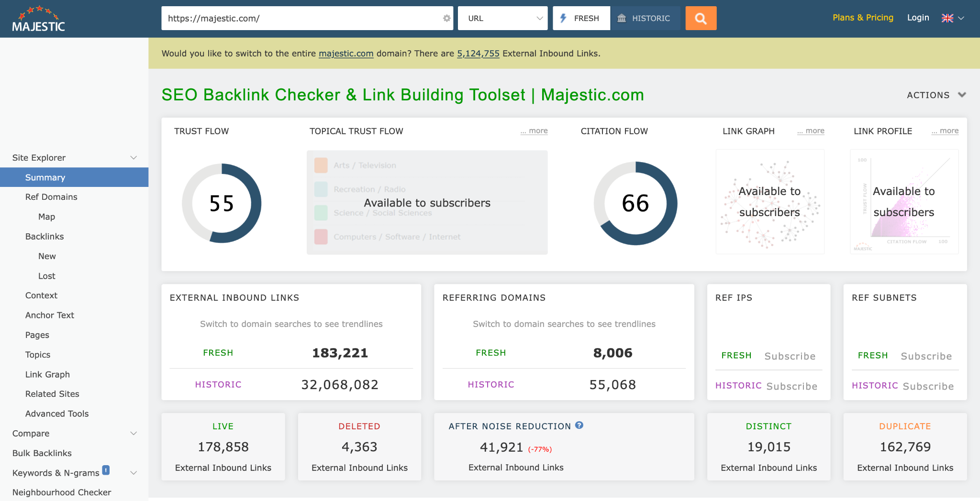The image size is (980, 501).
Task: Open Related Sites in the sidebar
Action: 52,394
